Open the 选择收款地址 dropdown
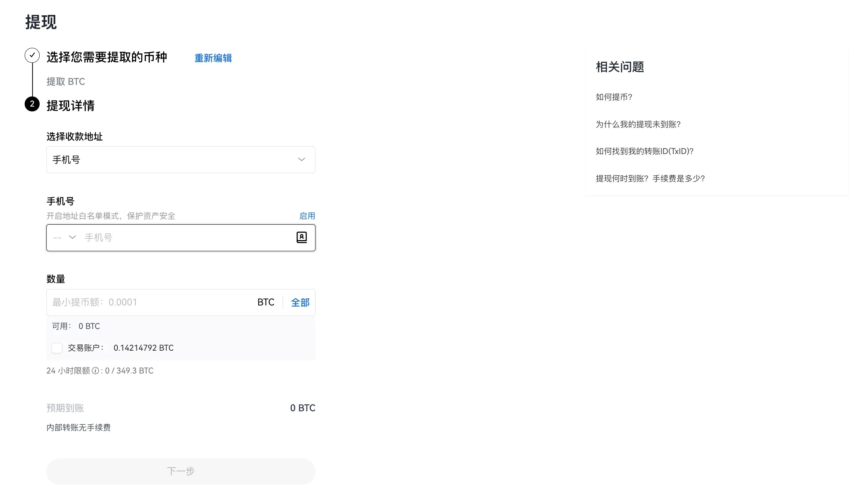 pyautogui.click(x=181, y=160)
